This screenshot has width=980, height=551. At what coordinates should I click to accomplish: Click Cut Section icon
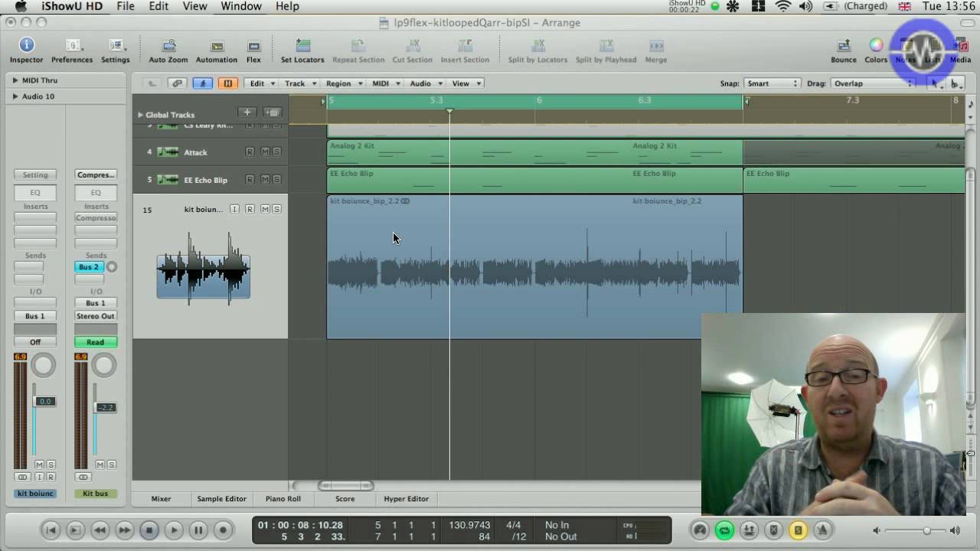pyautogui.click(x=412, y=45)
